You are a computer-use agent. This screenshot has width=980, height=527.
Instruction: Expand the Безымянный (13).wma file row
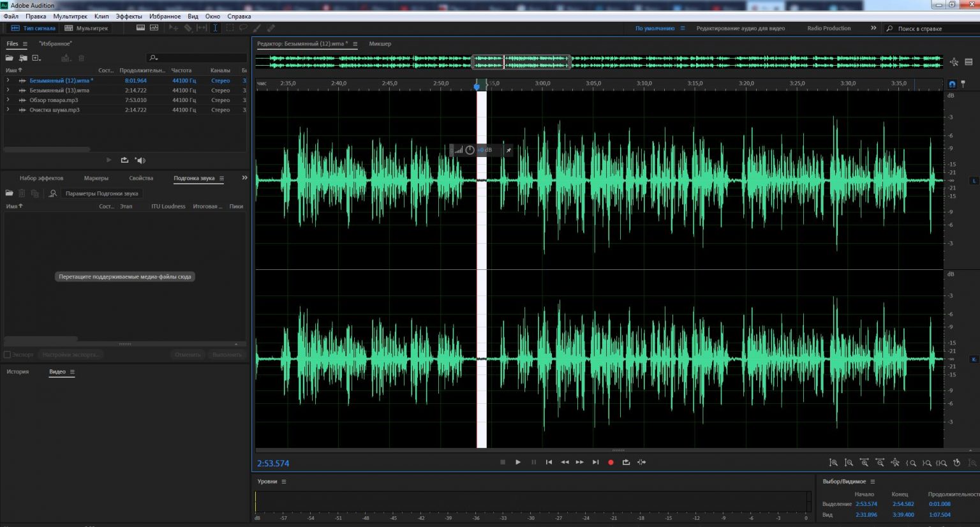8,90
